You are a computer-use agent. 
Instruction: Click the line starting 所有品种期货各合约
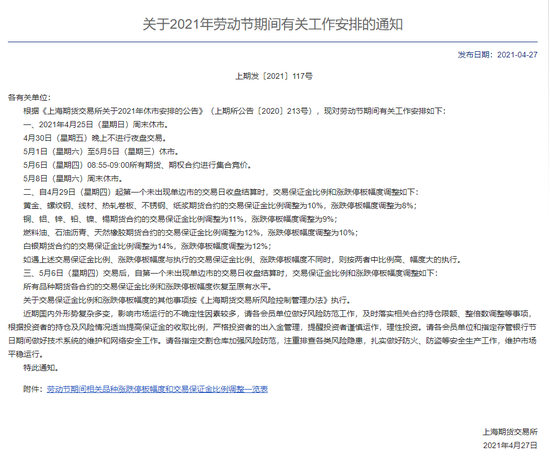147,287
